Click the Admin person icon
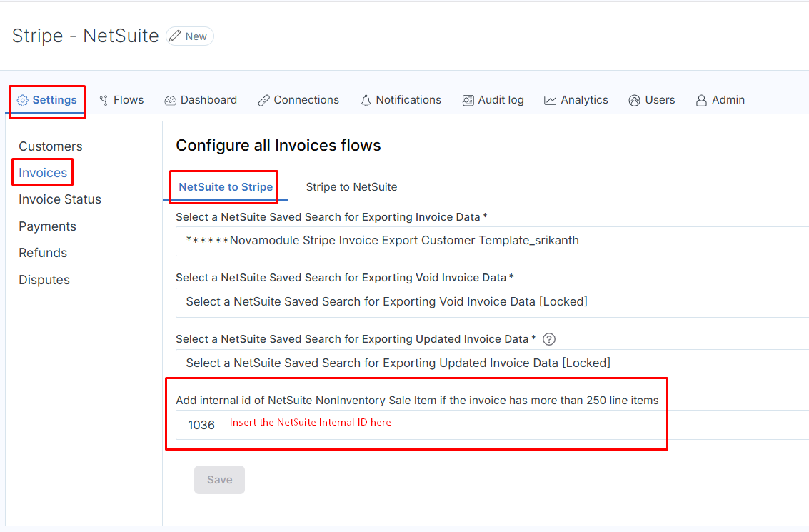This screenshot has height=532, width=809. click(701, 100)
